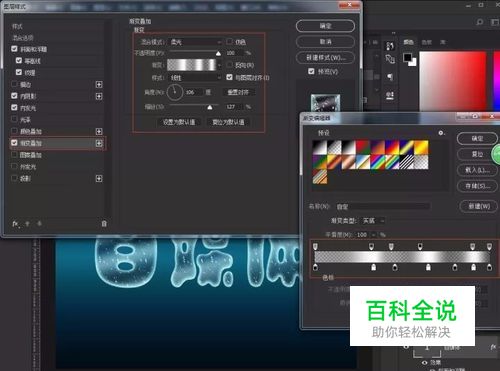Enable the 光泽 checkbox
This screenshot has width=500, height=371.
(x=14, y=119)
